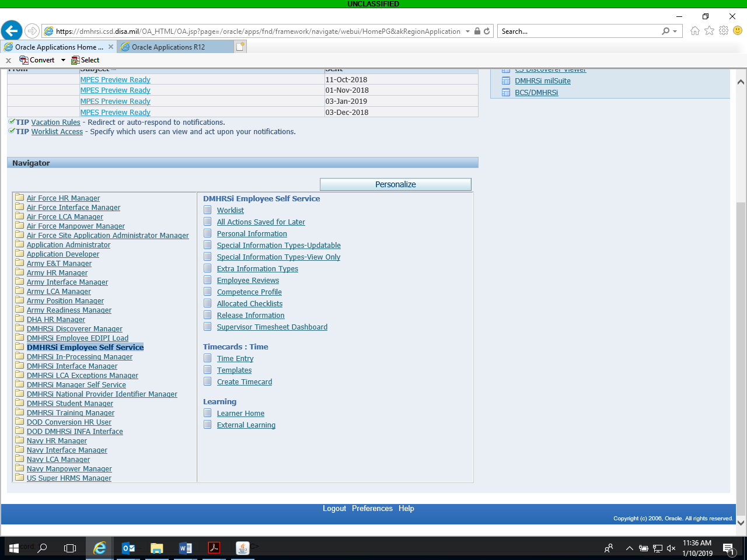This screenshot has height=560, width=747.
Task: Expand the address bar URL dropdown
Action: click(x=467, y=32)
